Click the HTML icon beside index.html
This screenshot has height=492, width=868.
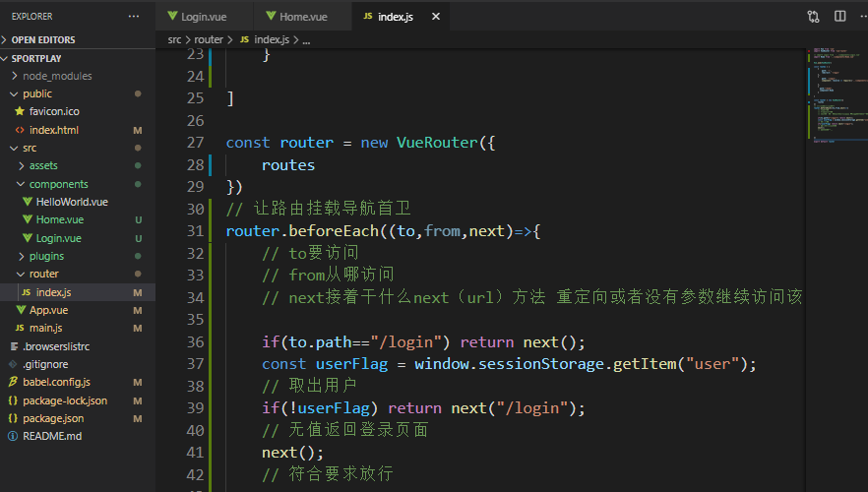[20, 130]
